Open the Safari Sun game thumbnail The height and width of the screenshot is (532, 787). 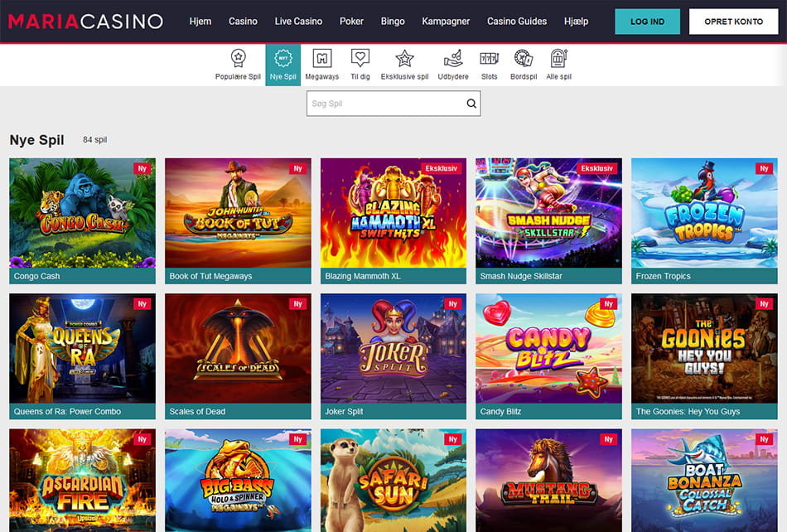tap(393, 481)
